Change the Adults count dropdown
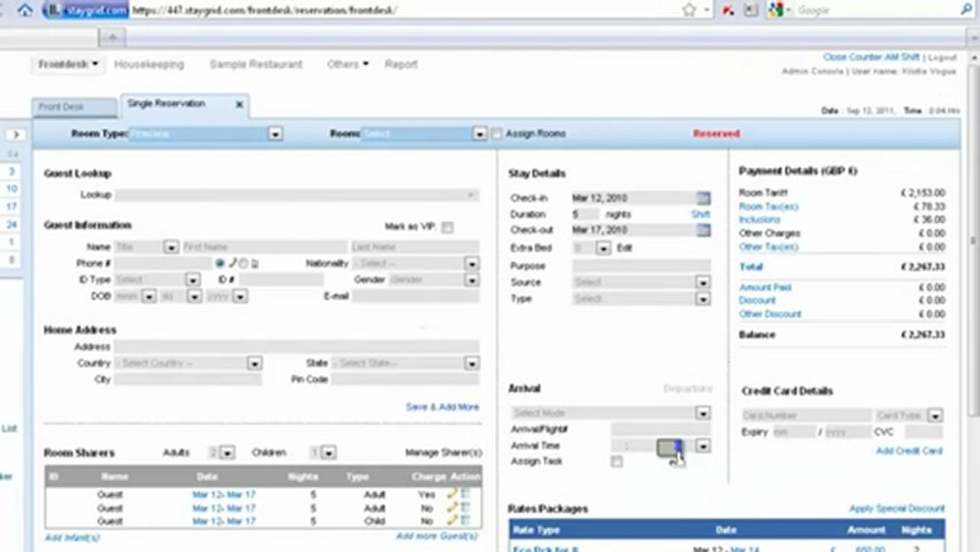This screenshot has height=552, width=980. [228, 453]
